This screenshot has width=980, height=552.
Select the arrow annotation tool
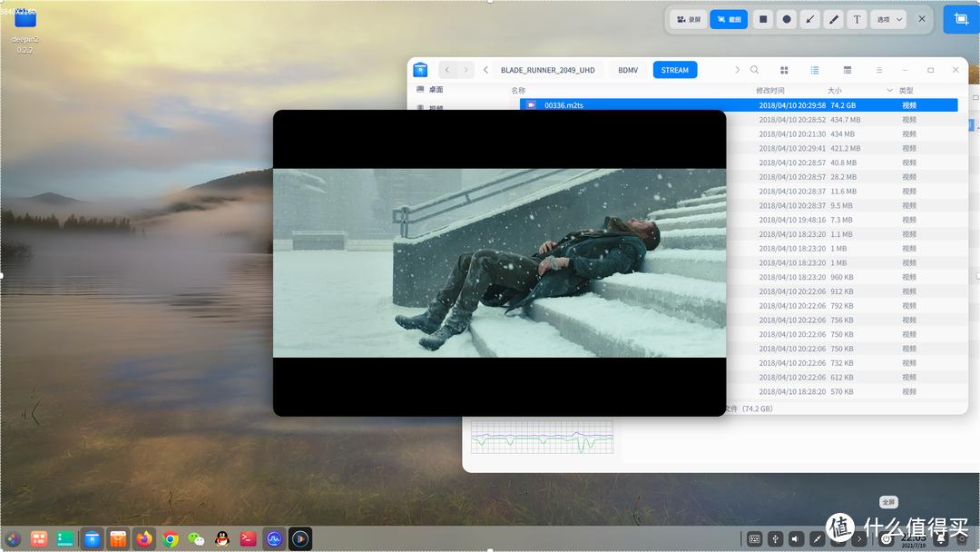808,19
